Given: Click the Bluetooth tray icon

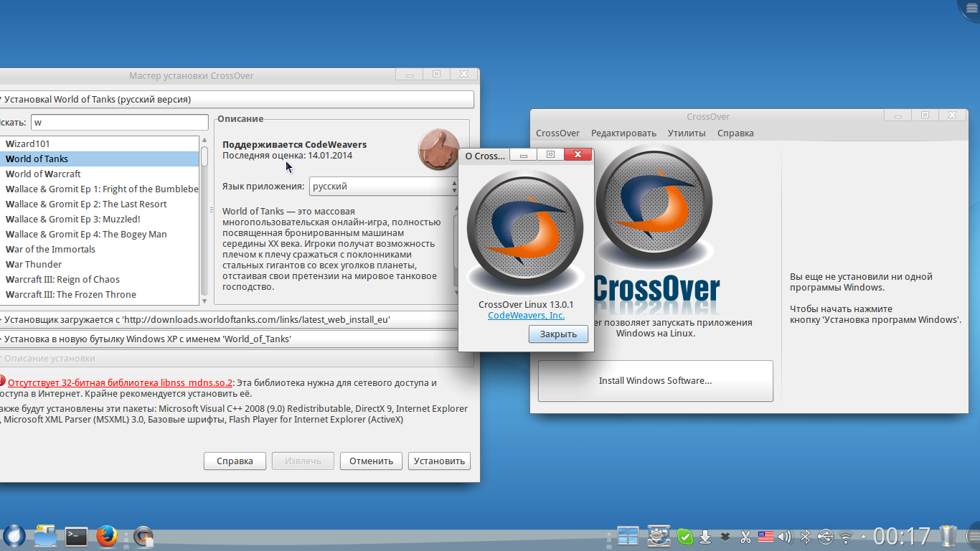Looking at the screenshot, I should (x=806, y=536).
